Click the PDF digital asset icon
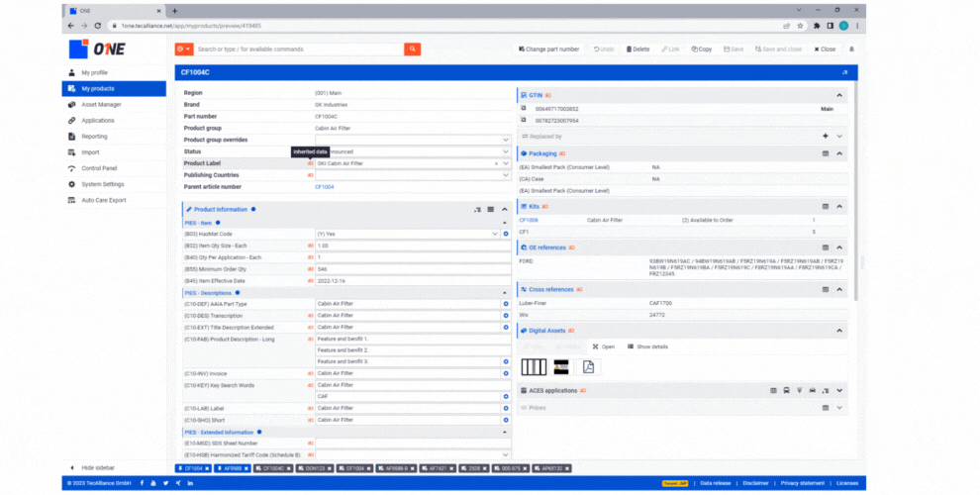The height and width of the screenshot is (495, 980). point(587,367)
